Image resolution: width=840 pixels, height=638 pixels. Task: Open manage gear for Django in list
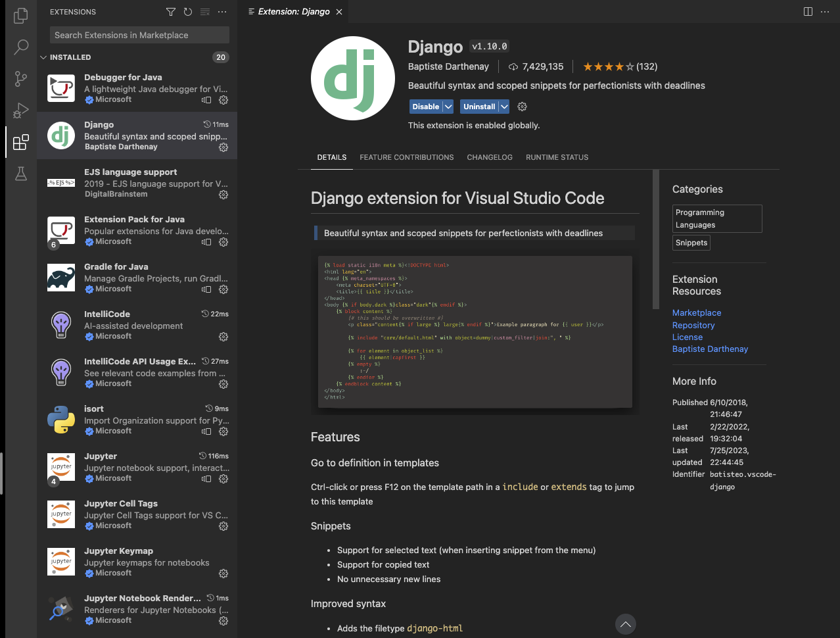(x=223, y=147)
